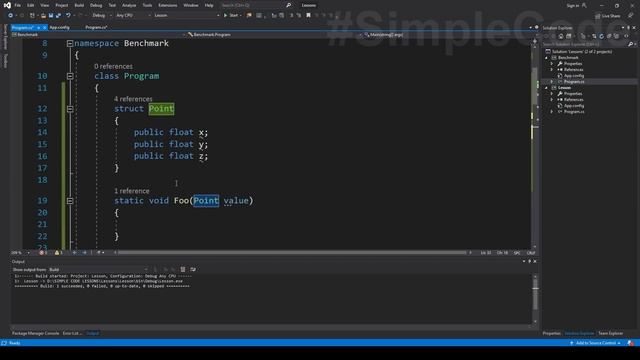The image size is (640, 360).
Task: Click the Save All icon
Action: (x=58, y=15)
